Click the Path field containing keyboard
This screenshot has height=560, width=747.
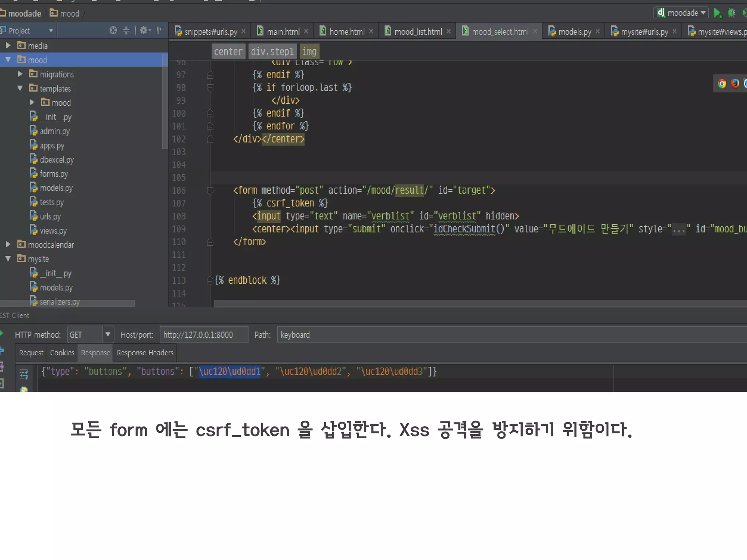point(512,334)
